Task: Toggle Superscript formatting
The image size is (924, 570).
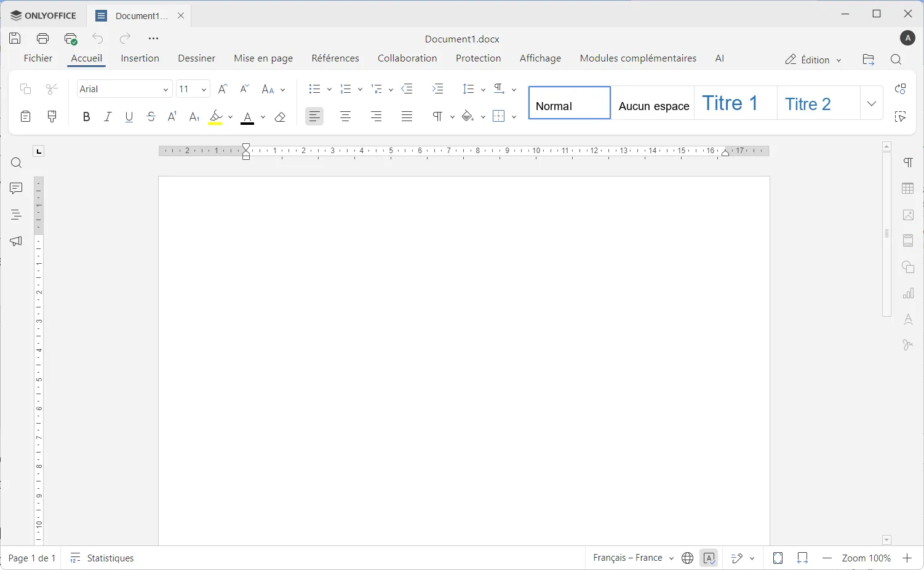Action: [172, 116]
